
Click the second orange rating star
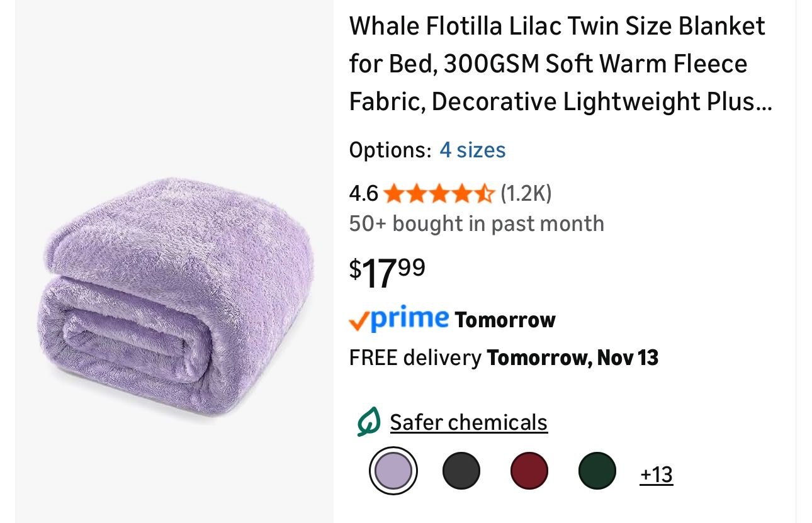pyautogui.click(x=416, y=194)
